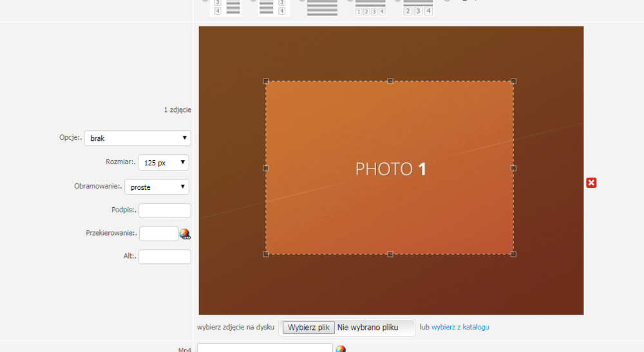Click the wybierz zdjęcie na dysku text
This screenshot has height=352, width=644.
(235, 327)
